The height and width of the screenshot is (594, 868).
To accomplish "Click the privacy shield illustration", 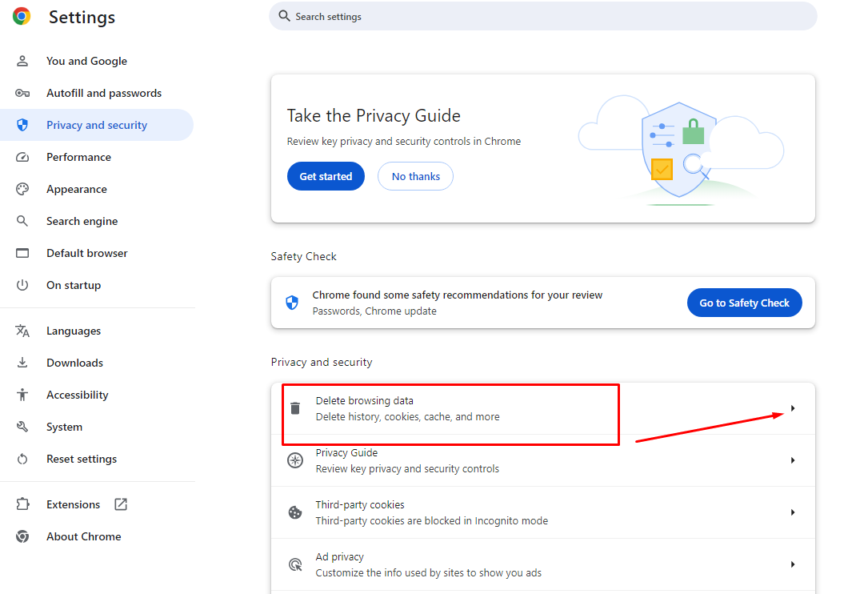I will tap(681, 150).
